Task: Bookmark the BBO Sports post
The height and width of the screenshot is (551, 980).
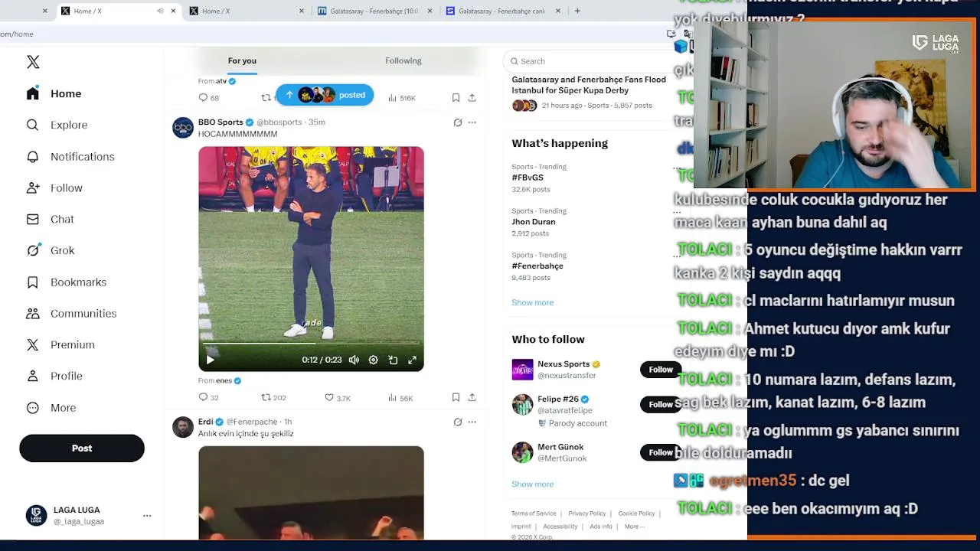Action: (456, 398)
